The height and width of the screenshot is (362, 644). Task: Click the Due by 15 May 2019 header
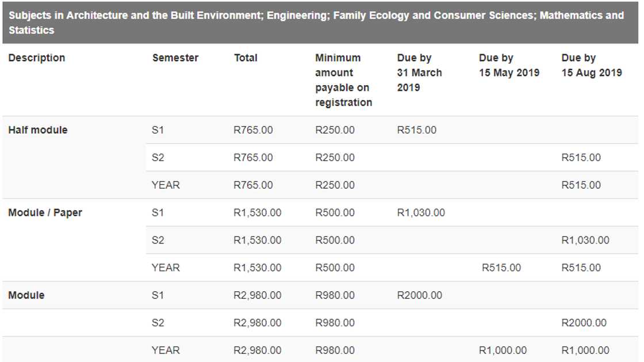pos(509,66)
